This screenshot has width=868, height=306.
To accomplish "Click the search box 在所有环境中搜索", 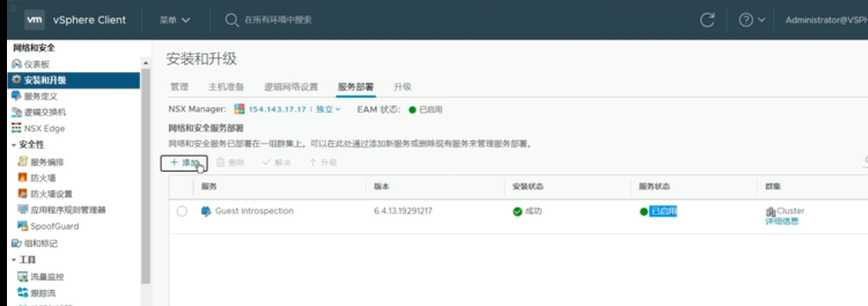I will point(278,20).
